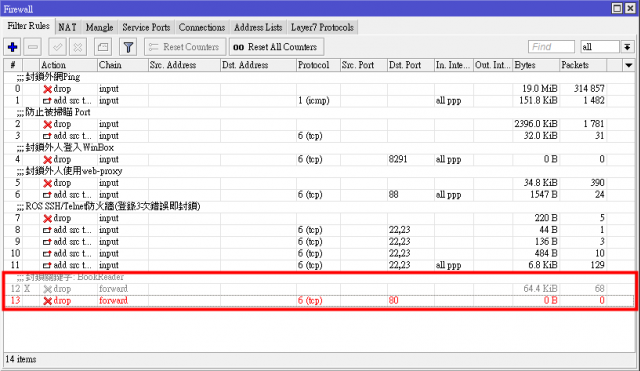This screenshot has width=640, height=371.
Task: Close the Firewall window
Action: (x=630, y=9)
